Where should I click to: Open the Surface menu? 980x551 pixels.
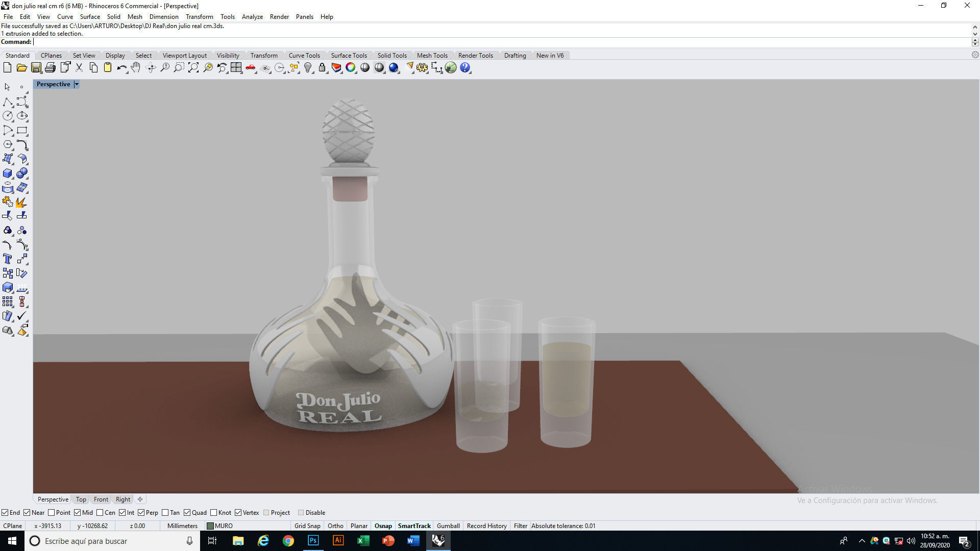click(90, 17)
